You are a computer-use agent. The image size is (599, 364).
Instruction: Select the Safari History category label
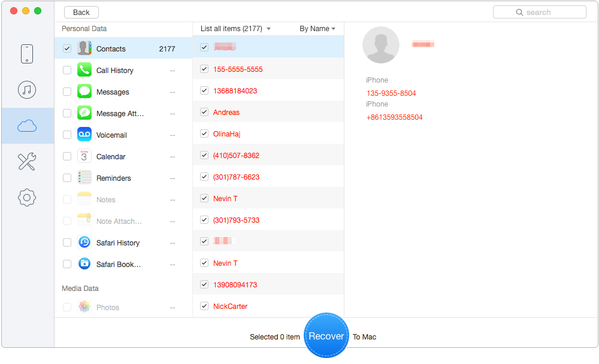point(118,243)
